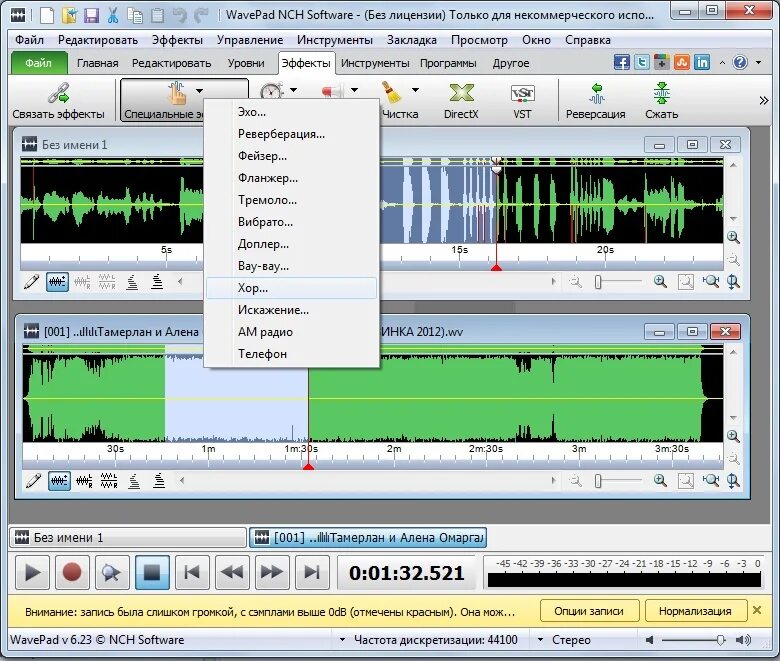Choose Реверберация... from the effects menu

291,134
